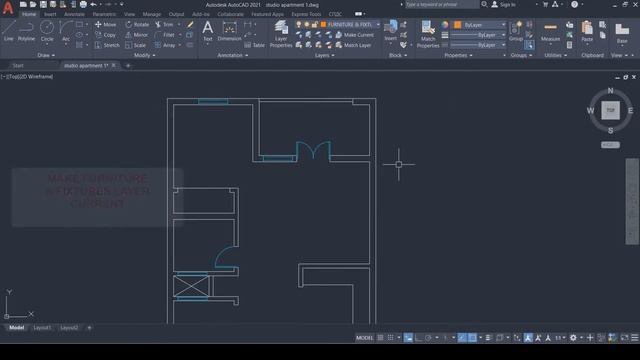Expand the Modify panel
This screenshot has height=360, width=640.
click(x=144, y=55)
